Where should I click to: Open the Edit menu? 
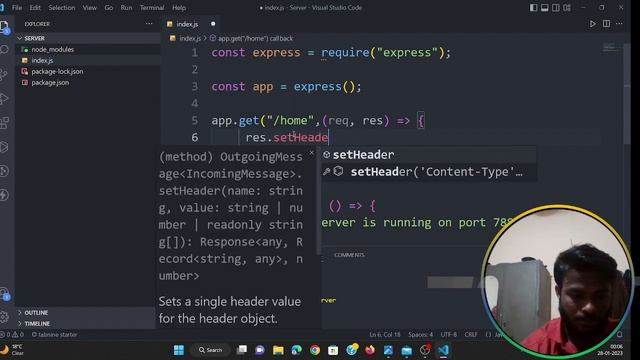[x=35, y=8]
